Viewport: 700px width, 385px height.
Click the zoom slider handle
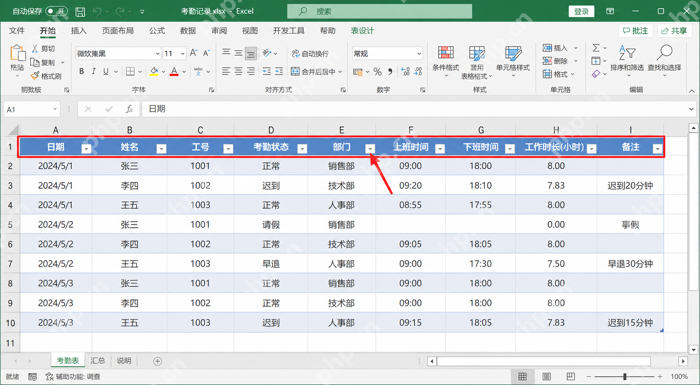point(625,377)
